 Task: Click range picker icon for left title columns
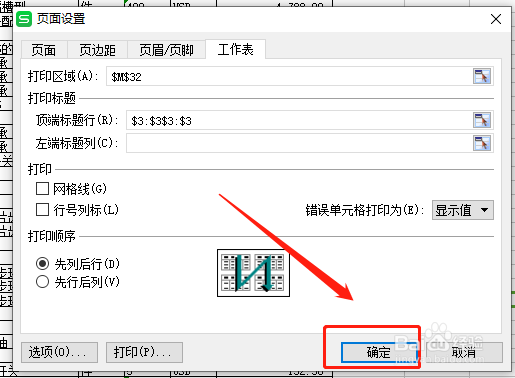click(482, 143)
